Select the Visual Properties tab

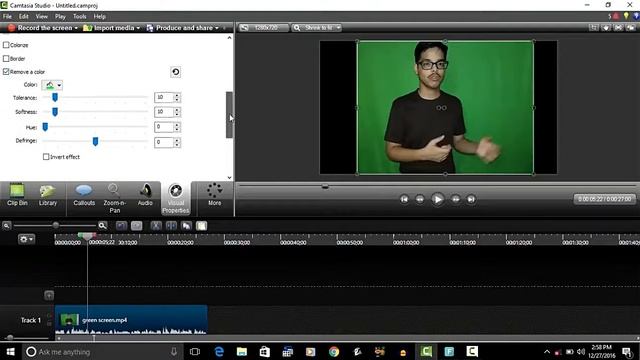click(176, 198)
